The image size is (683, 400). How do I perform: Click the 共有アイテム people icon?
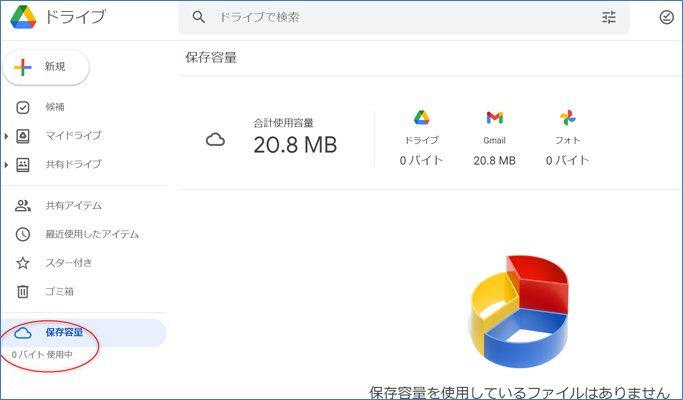point(23,206)
